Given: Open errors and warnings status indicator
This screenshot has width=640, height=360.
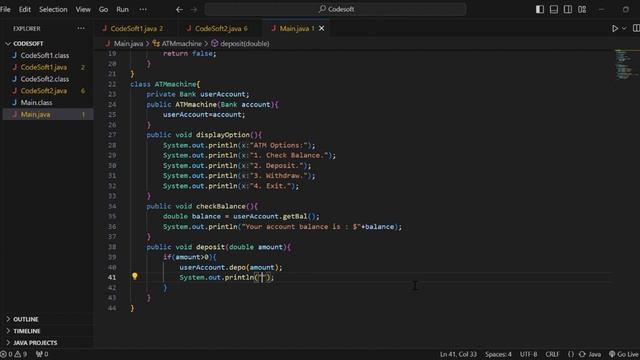Looking at the screenshot, I should (x=14, y=354).
